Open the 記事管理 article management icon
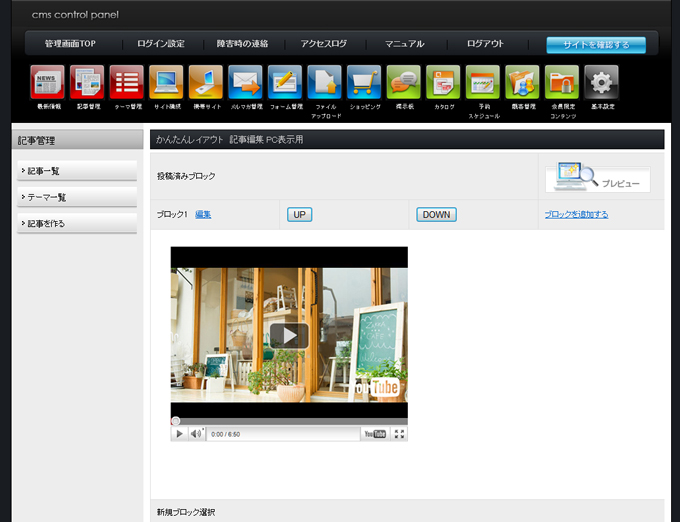This screenshot has height=522, width=680. 87,82
